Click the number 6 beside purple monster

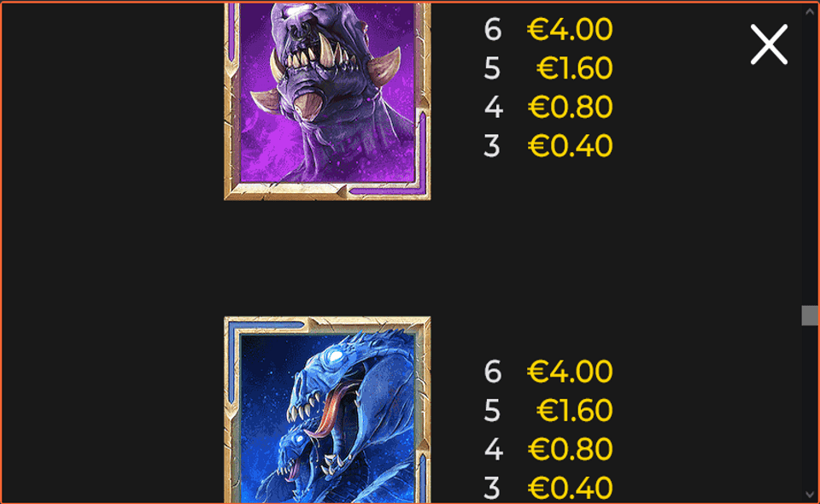[x=493, y=29]
